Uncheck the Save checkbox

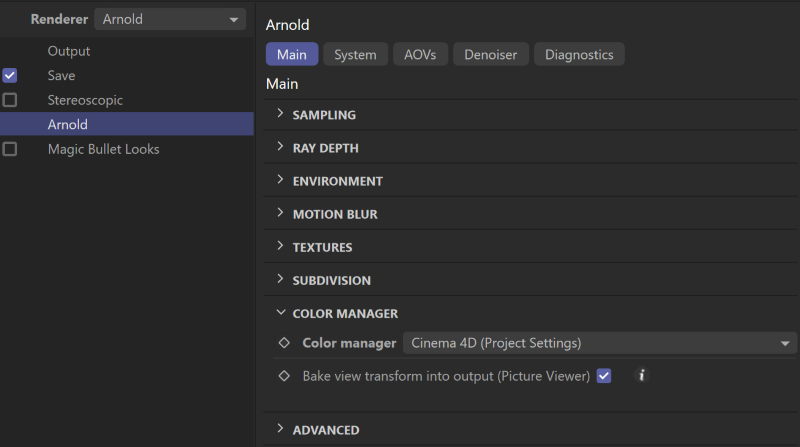10,75
